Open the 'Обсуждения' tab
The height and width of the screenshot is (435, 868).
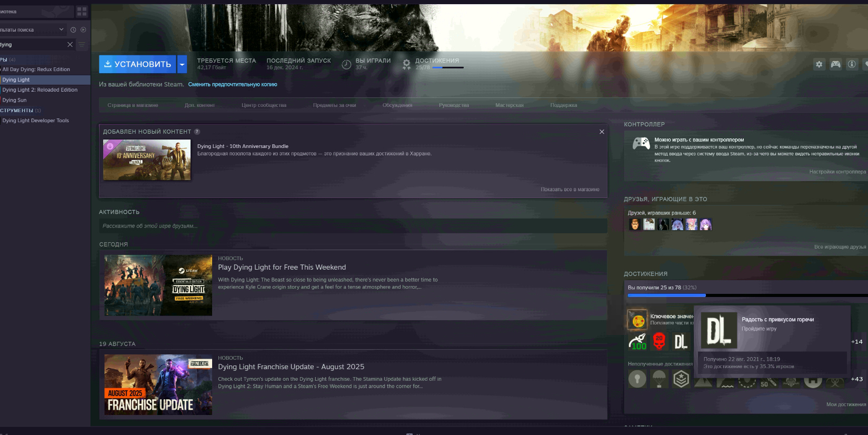click(397, 105)
